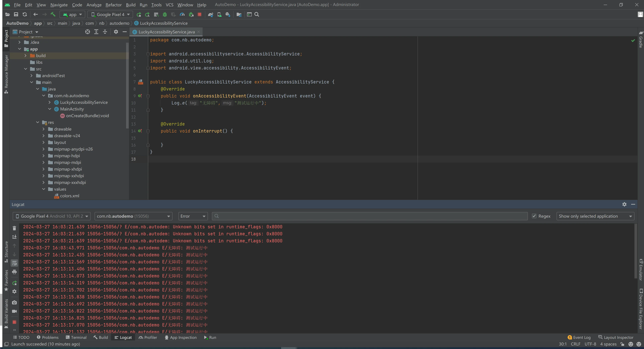This screenshot has width=644, height=349.
Task: Click the Logcat output vertical scrollbar
Action: (x=636, y=251)
